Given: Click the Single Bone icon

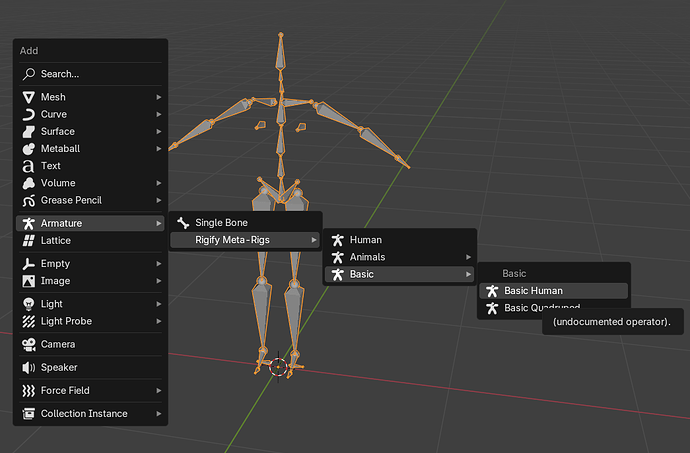Looking at the screenshot, I should point(183,223).
